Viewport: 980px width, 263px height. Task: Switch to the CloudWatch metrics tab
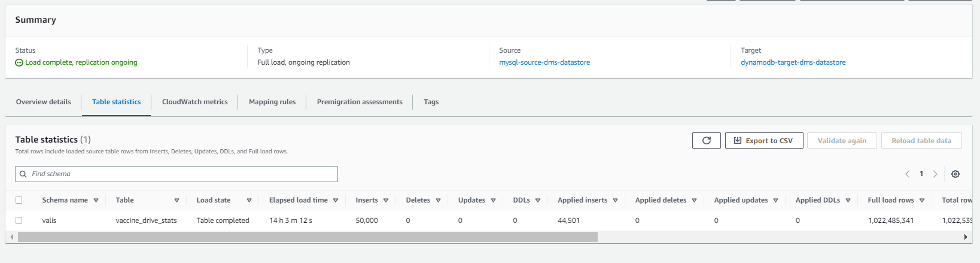click(x=194, y=102)
